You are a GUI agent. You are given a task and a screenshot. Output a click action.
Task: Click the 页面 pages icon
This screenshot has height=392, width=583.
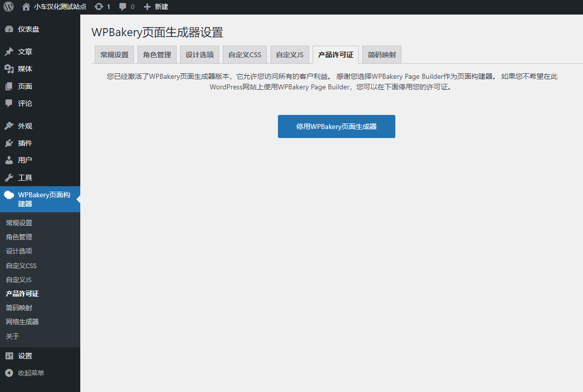coord(10,86)
